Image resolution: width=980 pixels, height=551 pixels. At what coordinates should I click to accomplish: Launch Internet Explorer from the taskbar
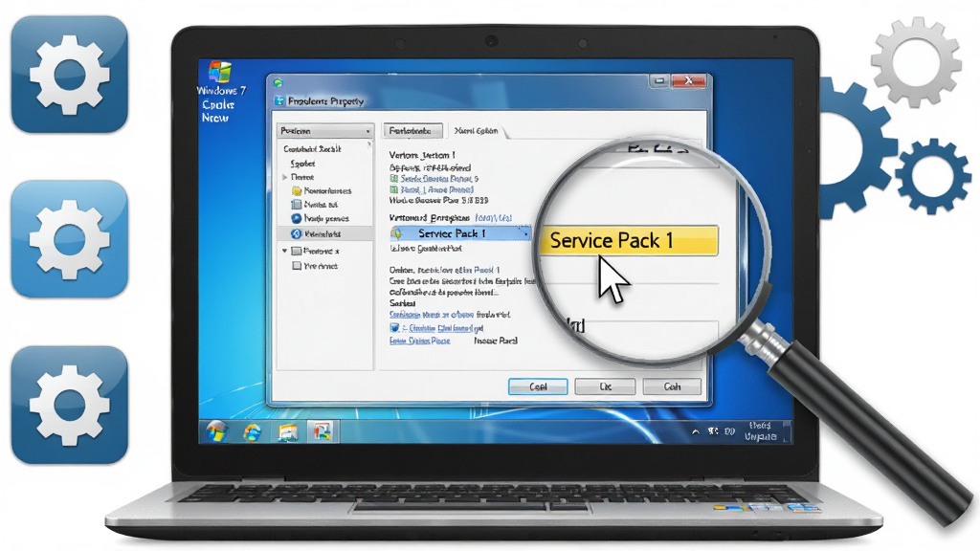(x=253, y=432)
